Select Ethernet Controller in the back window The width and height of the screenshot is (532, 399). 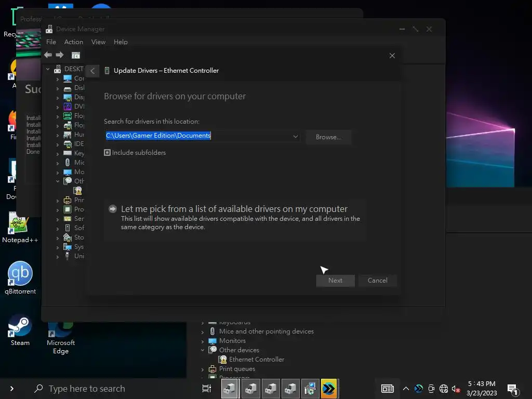click(x=257, y=360)
